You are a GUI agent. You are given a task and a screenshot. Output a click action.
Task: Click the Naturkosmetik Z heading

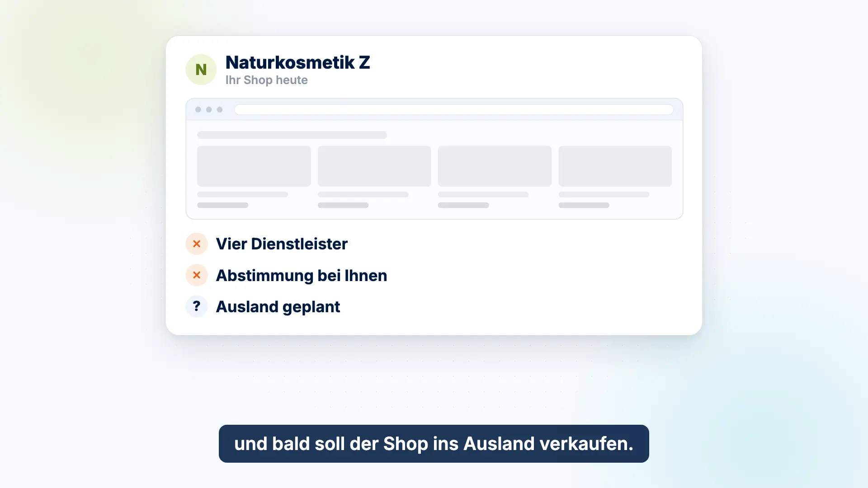coord(297,62)
